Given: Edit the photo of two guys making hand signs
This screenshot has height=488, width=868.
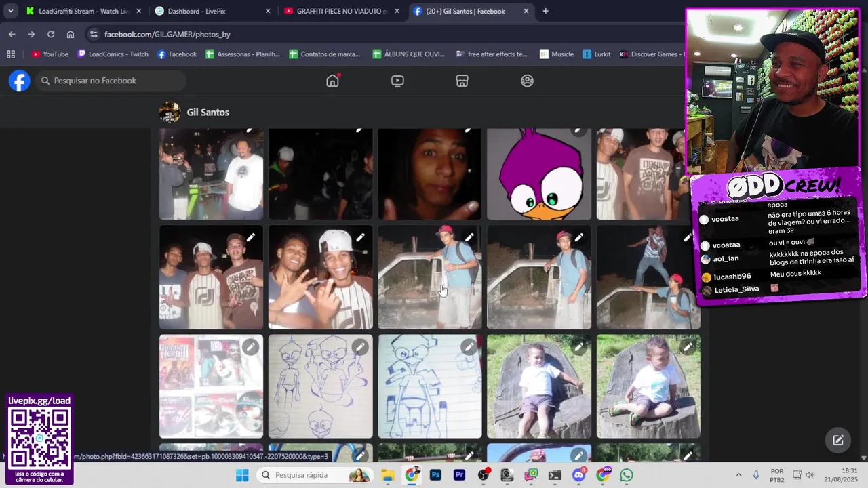Looking at the screenshot, I should pyautogui.click(x=360, y=237).
